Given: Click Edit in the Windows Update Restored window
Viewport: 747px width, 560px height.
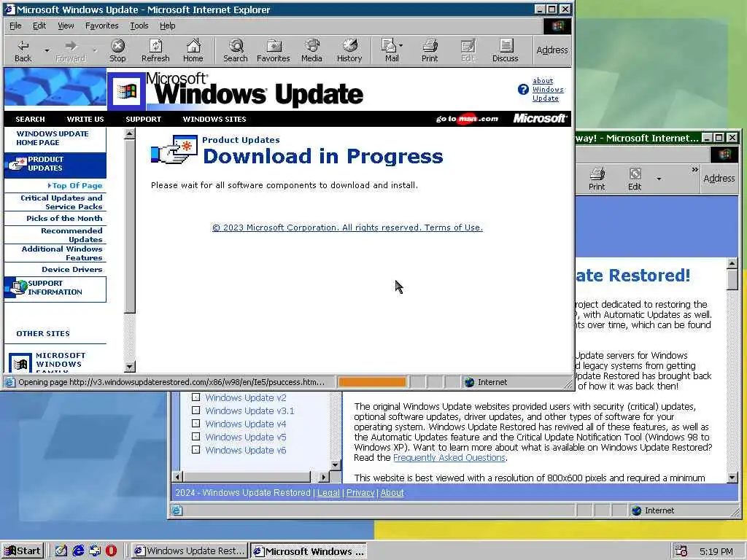Looking at the screenshot, I should pos(635,179).
